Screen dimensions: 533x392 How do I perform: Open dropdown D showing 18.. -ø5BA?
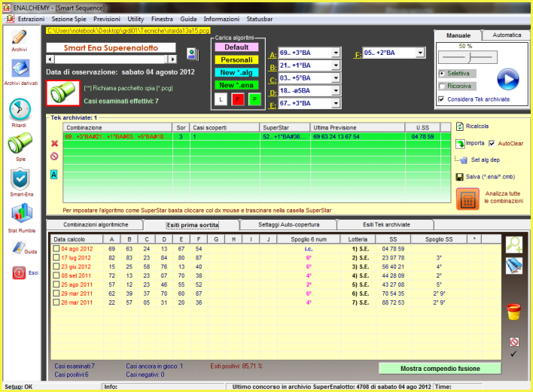336,91
